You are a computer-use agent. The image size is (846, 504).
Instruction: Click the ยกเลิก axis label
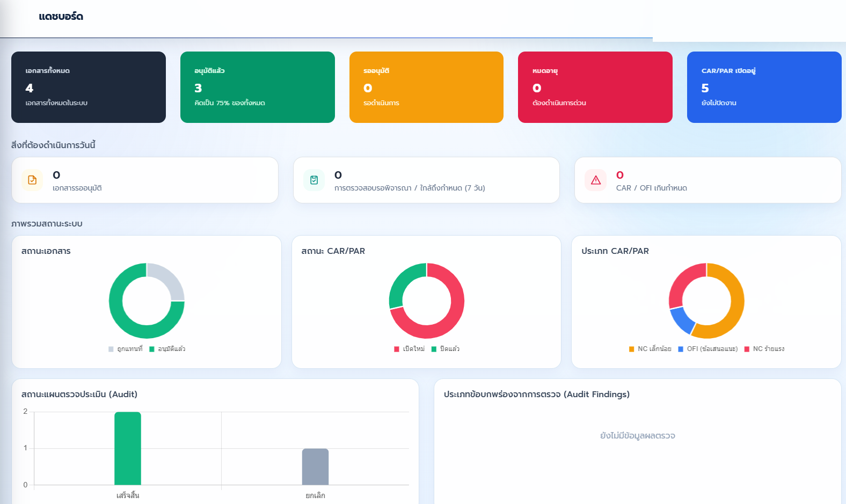(x=316, y=495)
